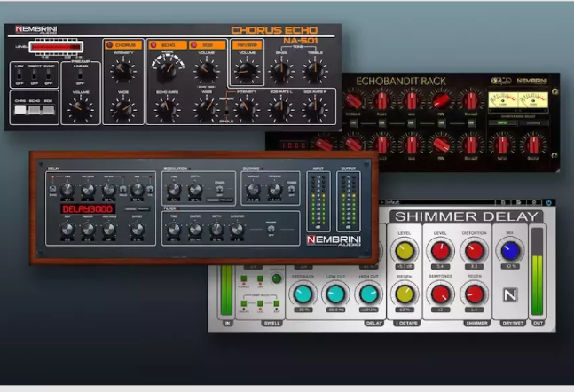
Task: Click the round green button in the Swell section
Action: pyautogui.click(x=277, y=278)
